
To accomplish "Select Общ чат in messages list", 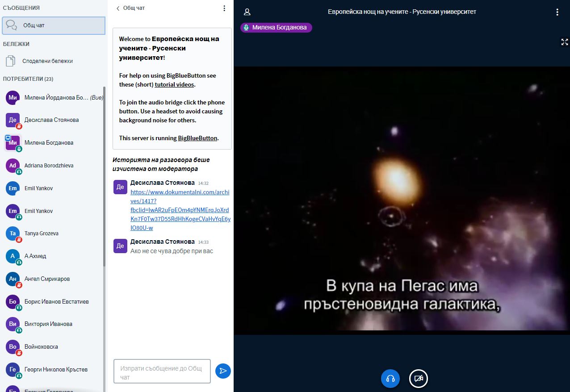I will click(54, 25).
